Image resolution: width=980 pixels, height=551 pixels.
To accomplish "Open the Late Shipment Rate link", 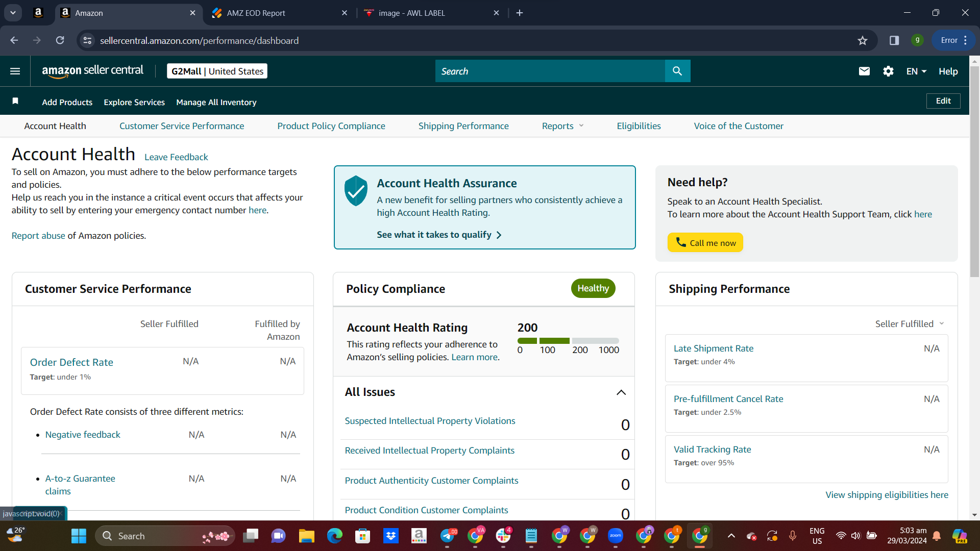I will (714, 348).
